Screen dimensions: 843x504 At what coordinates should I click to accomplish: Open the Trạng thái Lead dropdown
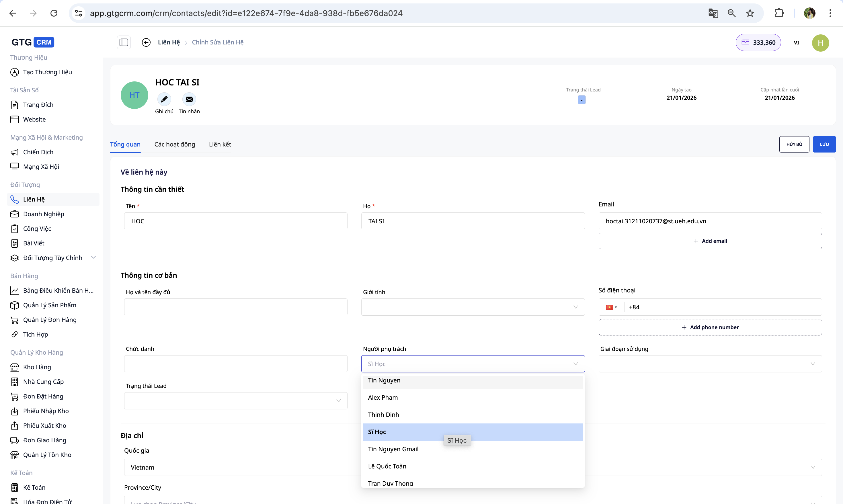(235, 401)
